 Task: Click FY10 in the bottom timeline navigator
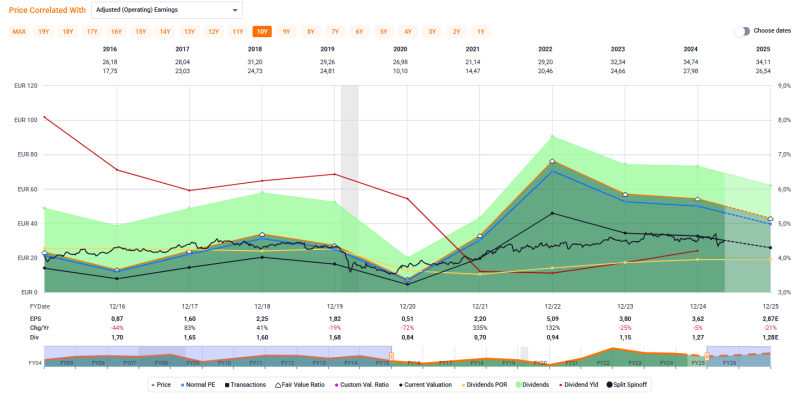[224, 363]
